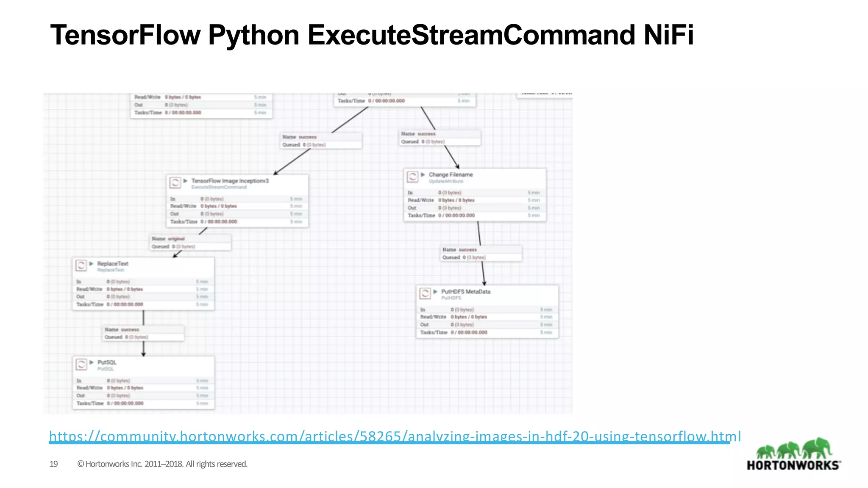This screenshot has width=868, height=488.
Task: Click the PutHDFS type subtitle
Action: point(451,298)
